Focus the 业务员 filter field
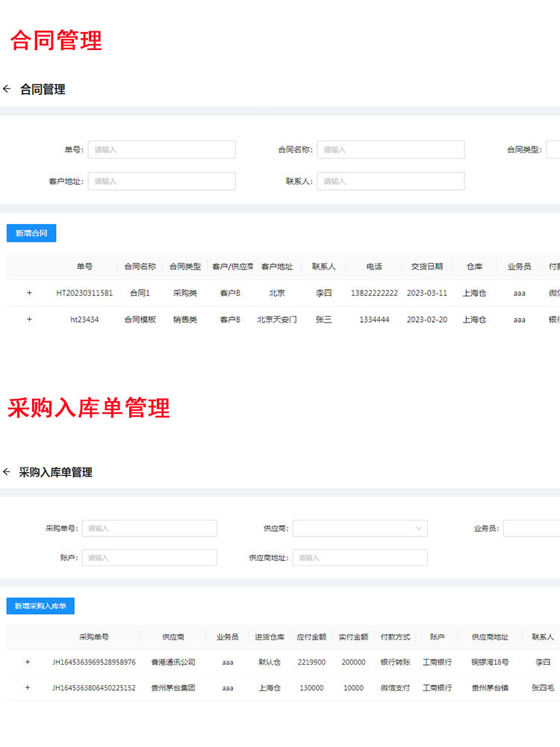 [532, 528]
